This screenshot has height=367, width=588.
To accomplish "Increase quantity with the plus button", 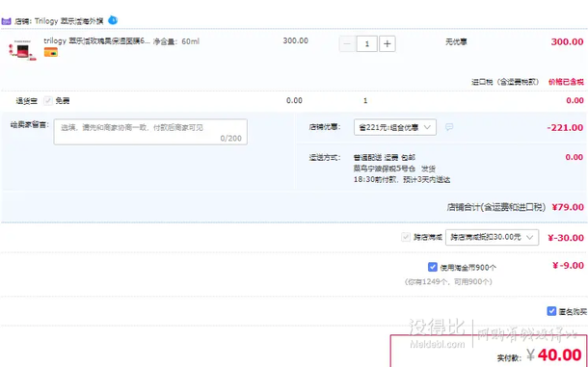I will (x=387, y=44).
